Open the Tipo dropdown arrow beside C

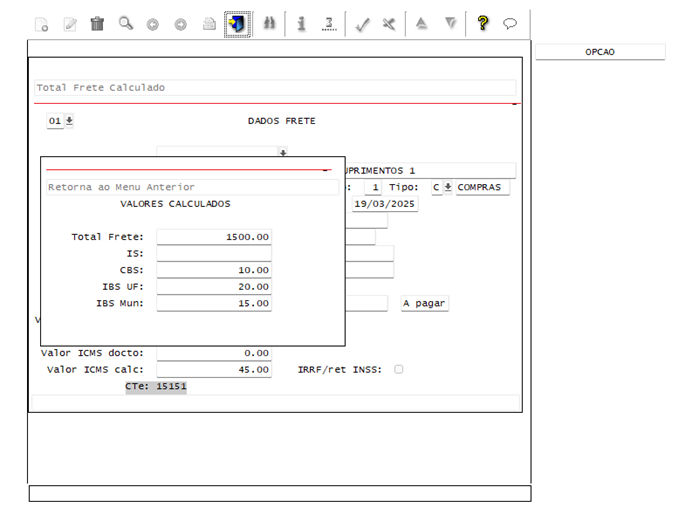click(448, 187)
